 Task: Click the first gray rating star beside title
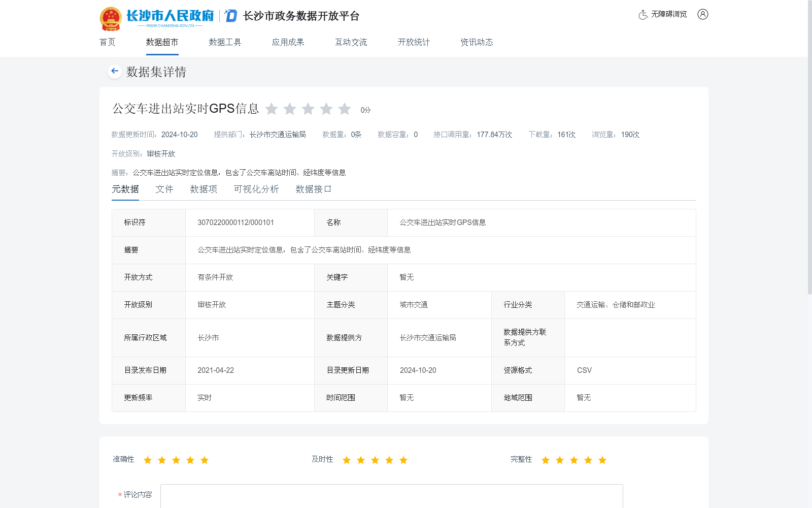(x=272, y=109)
